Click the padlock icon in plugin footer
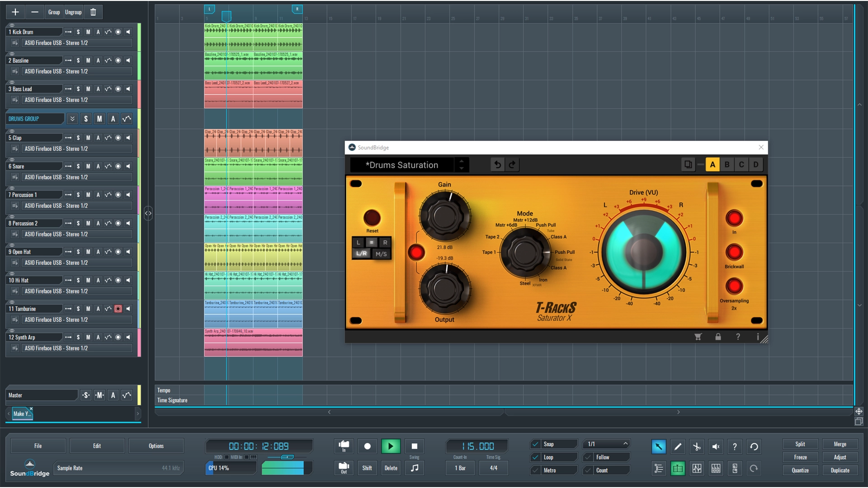868x488 pixels. pyautogui.click(x=718, y=337)
